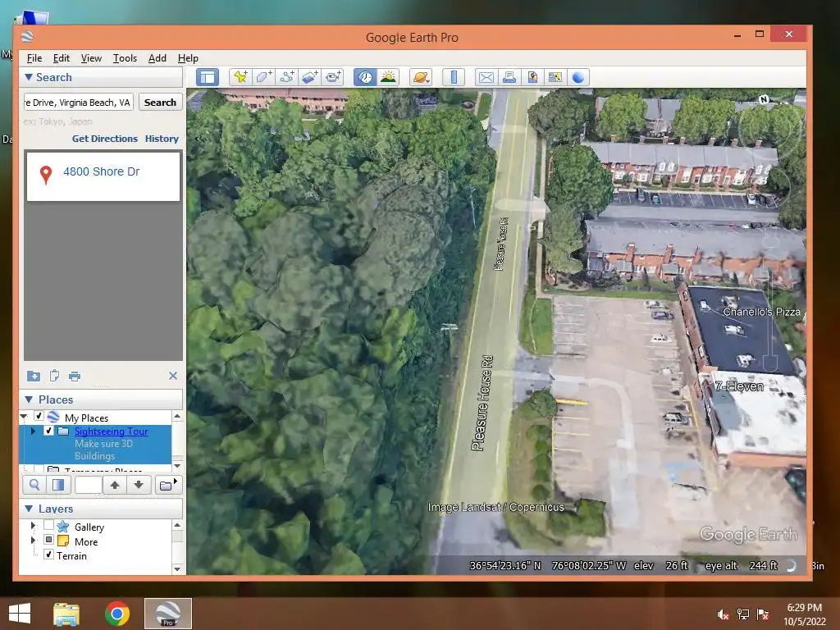The height and width of the screenshot is (630, 840).
Task: Open the Help menu
Action: point(188,58)
